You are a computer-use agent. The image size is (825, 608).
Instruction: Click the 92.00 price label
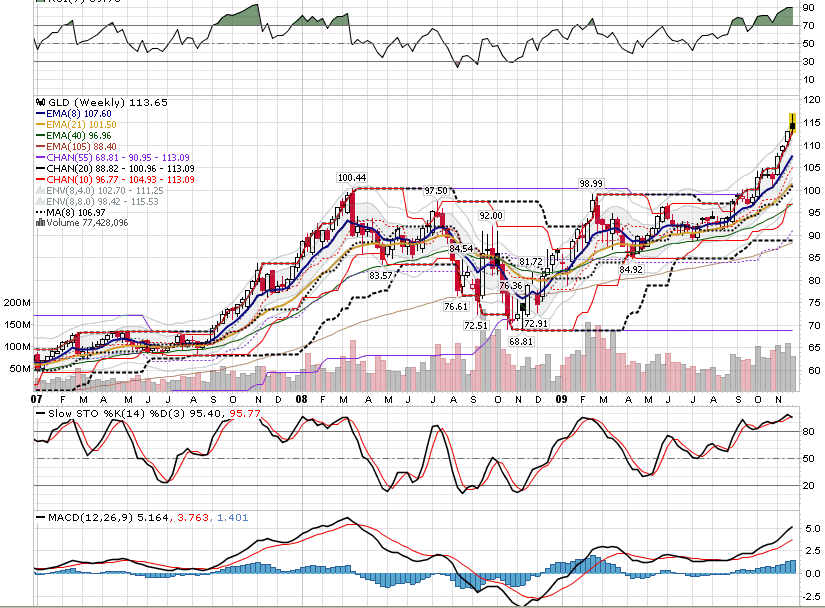click(491, 216)
